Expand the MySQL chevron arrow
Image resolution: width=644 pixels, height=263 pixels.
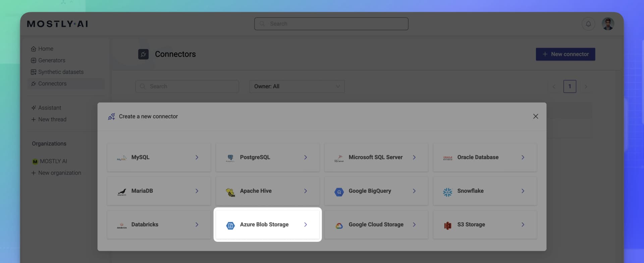(197, 157)
